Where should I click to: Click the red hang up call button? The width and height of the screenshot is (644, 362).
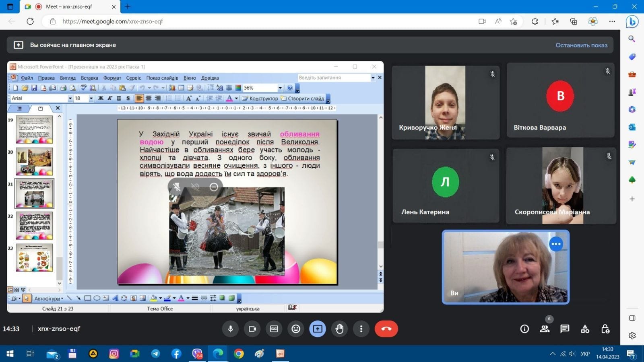pyautogui.click(x=386, y=329)
